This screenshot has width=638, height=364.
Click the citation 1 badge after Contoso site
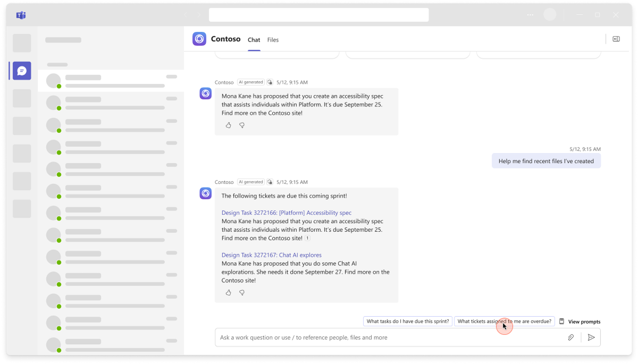[x=307, y=239]
